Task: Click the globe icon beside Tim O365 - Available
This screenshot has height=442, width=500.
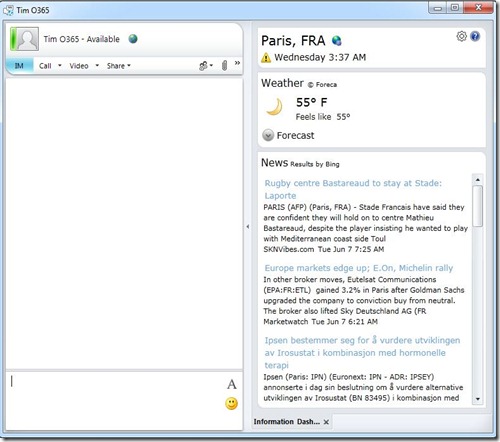Action: (x=133, y=39)
